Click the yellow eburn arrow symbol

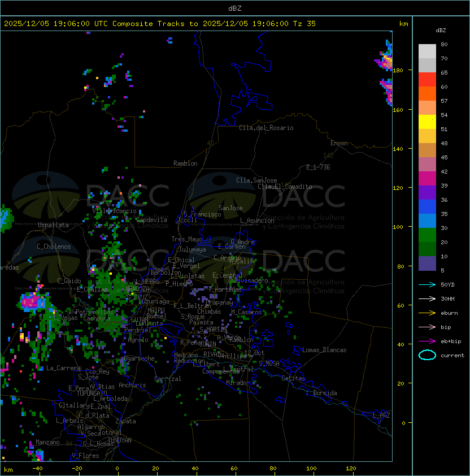(427, 313)
